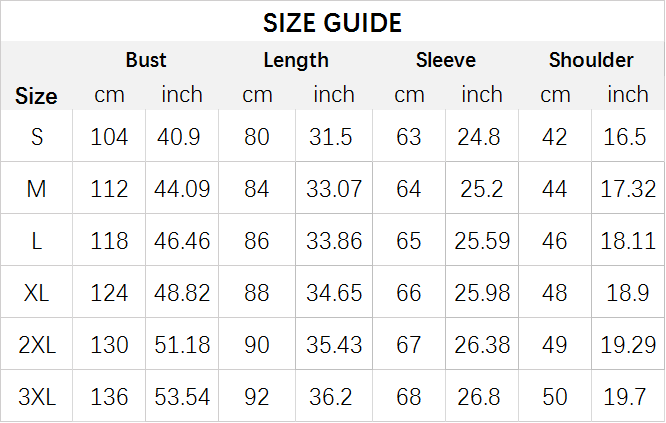Select the M size row label
The height and width of the screenshot is (423, 666).
37,189
